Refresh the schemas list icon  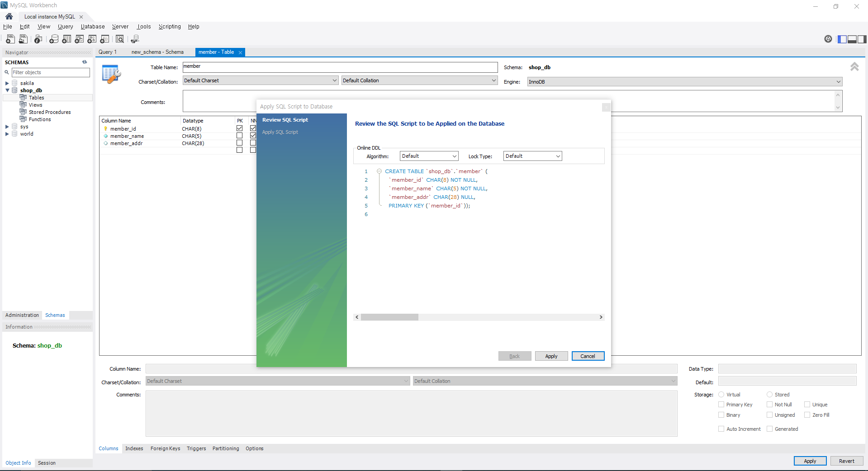[85, 62]
